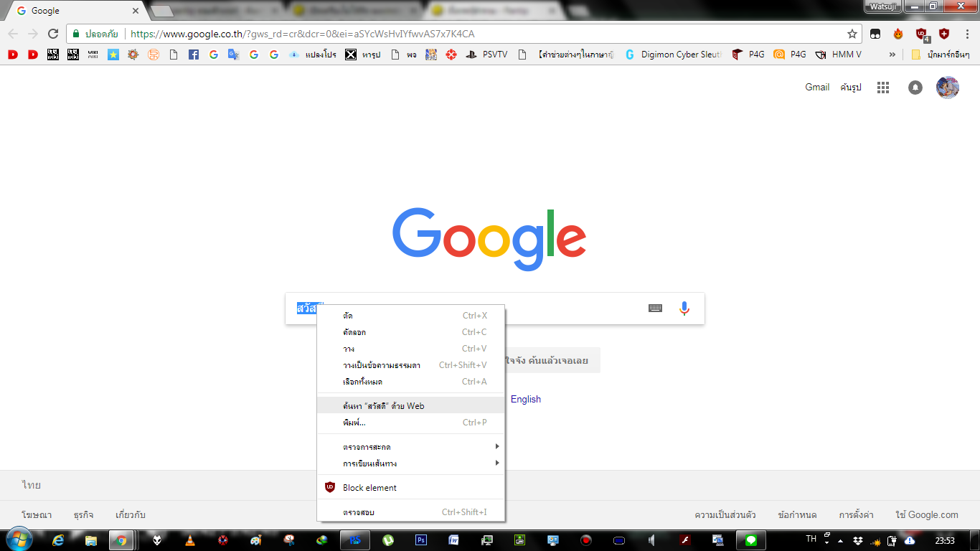Open the ค้นรูป image search link
The width and height of the screenshot is (980, 551).
(851, 88)
